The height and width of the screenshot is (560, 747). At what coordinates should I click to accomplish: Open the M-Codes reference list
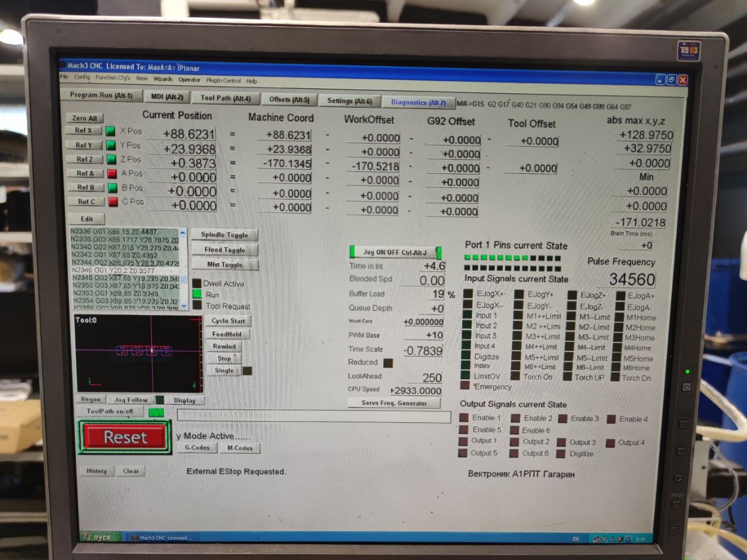point(240,448)
